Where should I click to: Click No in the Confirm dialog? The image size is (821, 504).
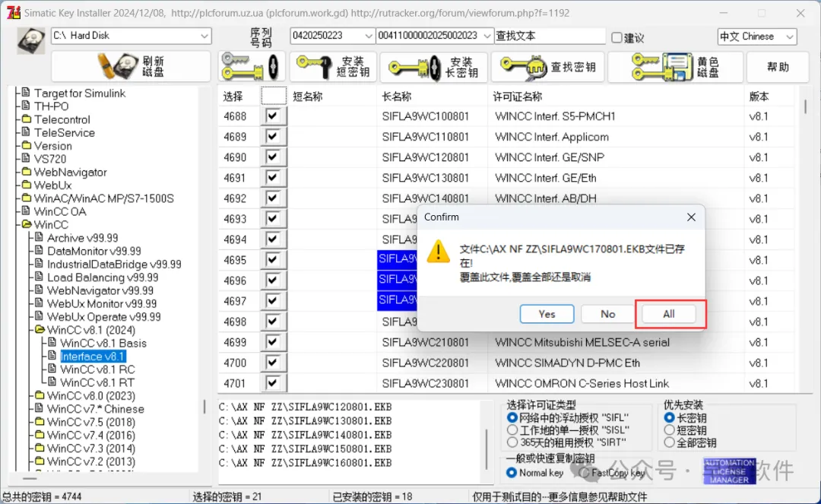click(x=607, y=314)
